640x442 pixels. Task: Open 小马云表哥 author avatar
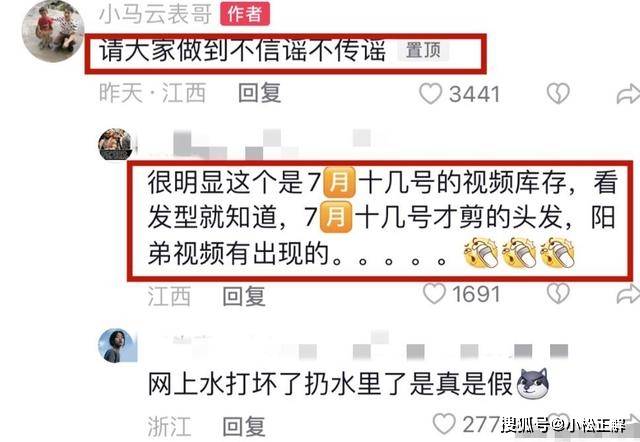coord(53,31)
